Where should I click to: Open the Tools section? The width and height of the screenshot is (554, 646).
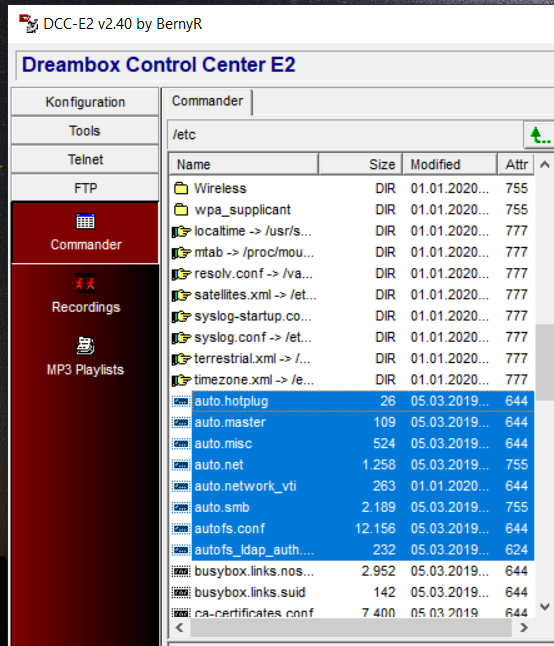click(85, 131)
